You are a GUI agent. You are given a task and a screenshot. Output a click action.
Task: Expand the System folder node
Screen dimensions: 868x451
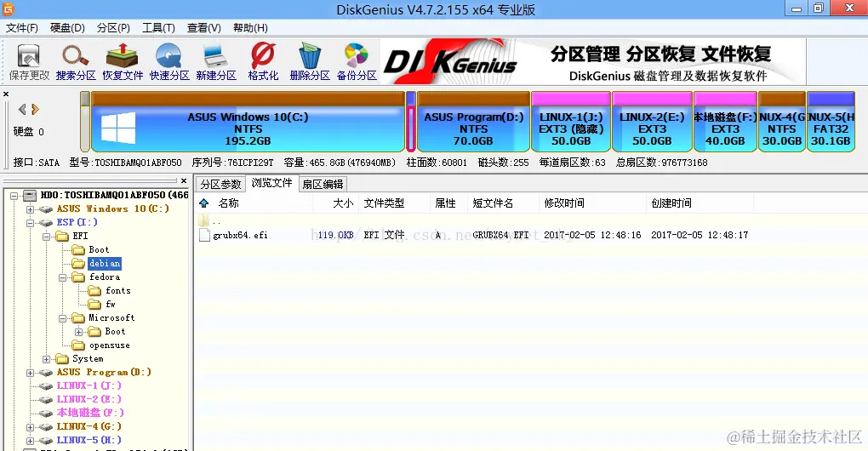[x=47, y=359]
